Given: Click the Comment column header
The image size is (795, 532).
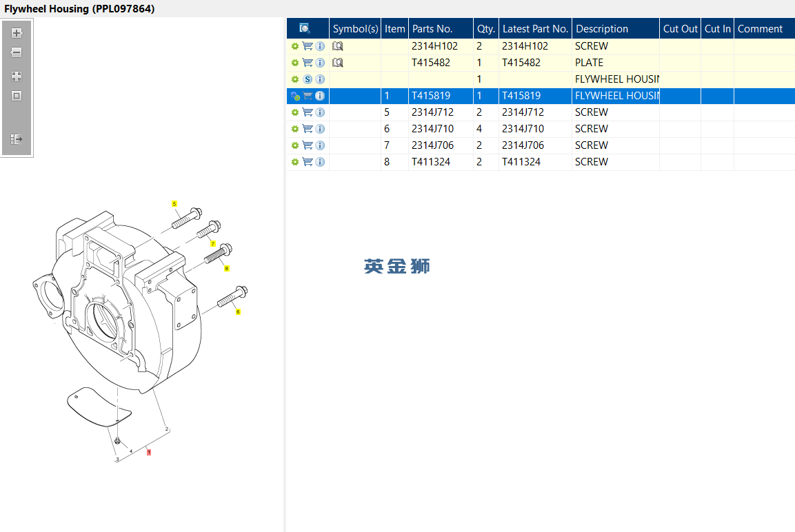Looking at the screenshot, I should (x=765, y=29).
